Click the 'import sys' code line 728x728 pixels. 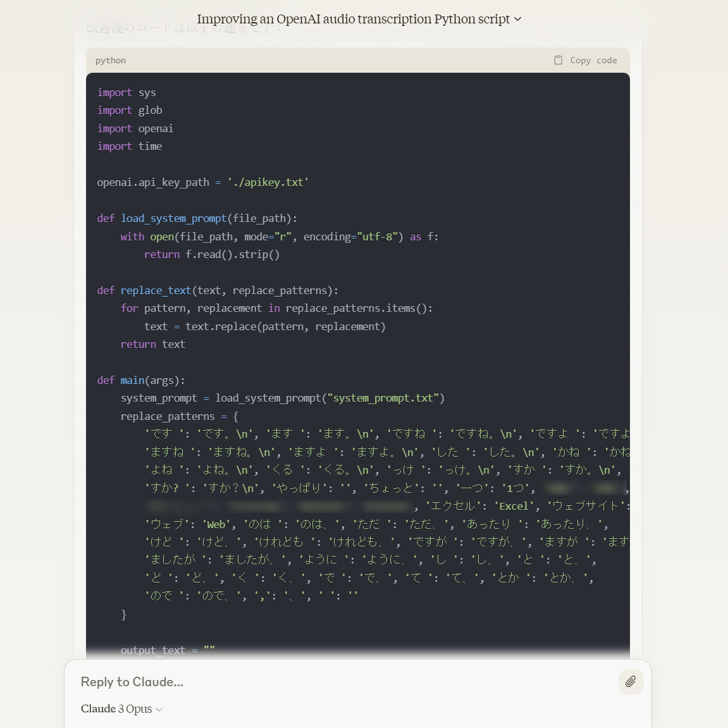126,92
